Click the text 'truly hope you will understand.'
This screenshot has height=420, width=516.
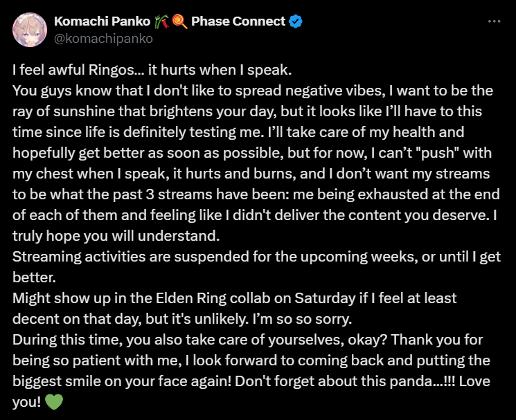click(x=116, y=236)
